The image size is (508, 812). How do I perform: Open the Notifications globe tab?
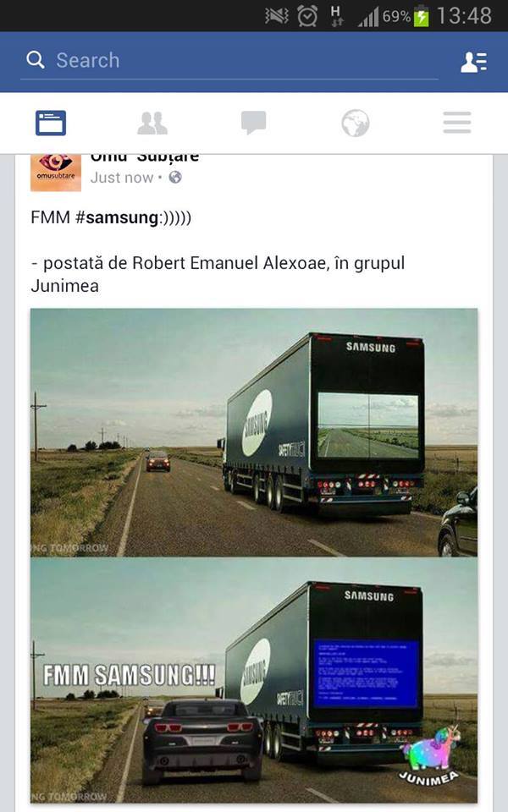(355, 123)
